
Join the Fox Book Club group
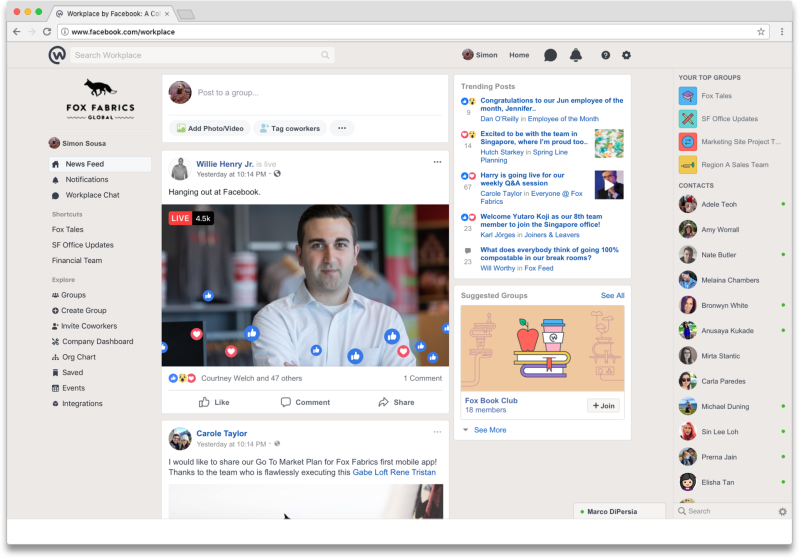click(x=603, y=406)
